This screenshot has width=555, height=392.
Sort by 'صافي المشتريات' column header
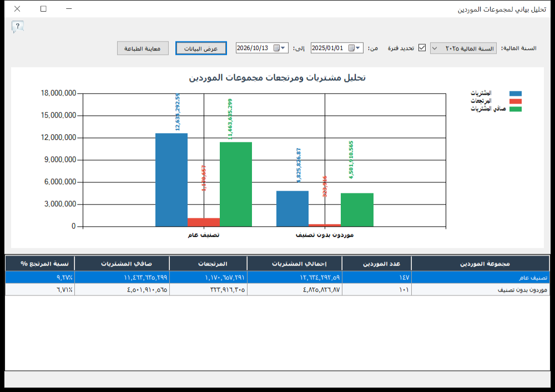point(122,263)
